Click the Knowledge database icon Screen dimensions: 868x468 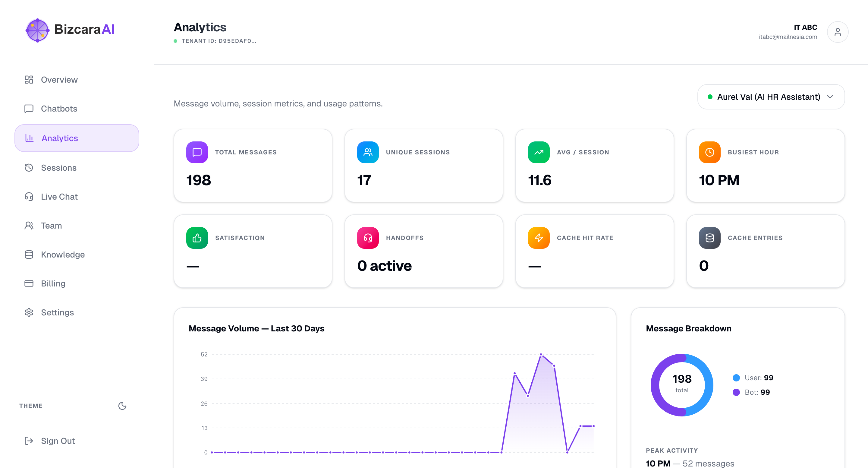[x=29, y=255]
